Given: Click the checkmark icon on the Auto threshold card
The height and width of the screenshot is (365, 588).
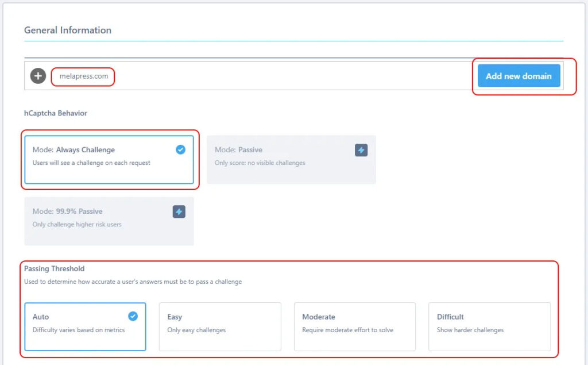Looking at the screenshot, I should coord(133,317).
